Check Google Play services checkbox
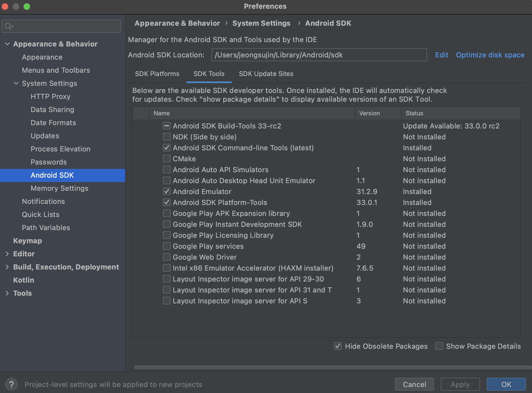The height and width of the screenshot is (393, 532). [x=167, y=246]
